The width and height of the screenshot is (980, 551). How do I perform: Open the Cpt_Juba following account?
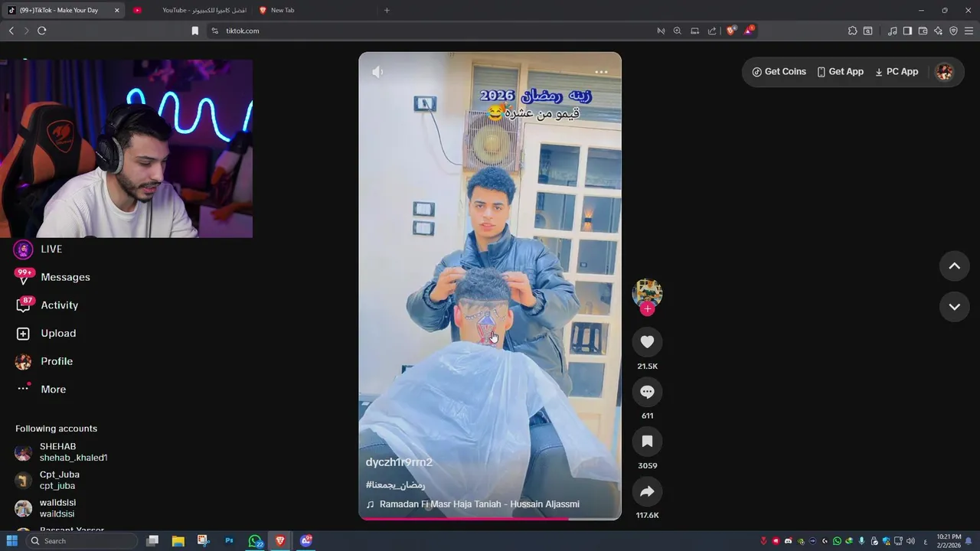point(47,481)
